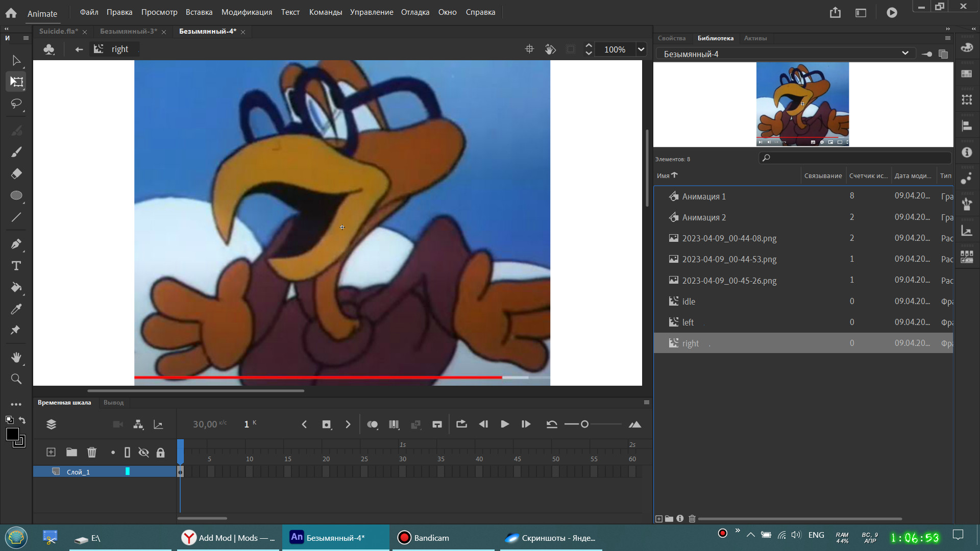Adjust the timeline zoom slider
The width and height of the screenshot is (980, 551).
pos(585,424)
